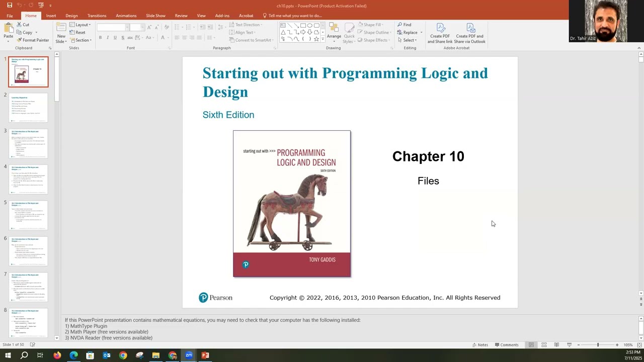Open Text Direction dropdown

pos(246,25)
